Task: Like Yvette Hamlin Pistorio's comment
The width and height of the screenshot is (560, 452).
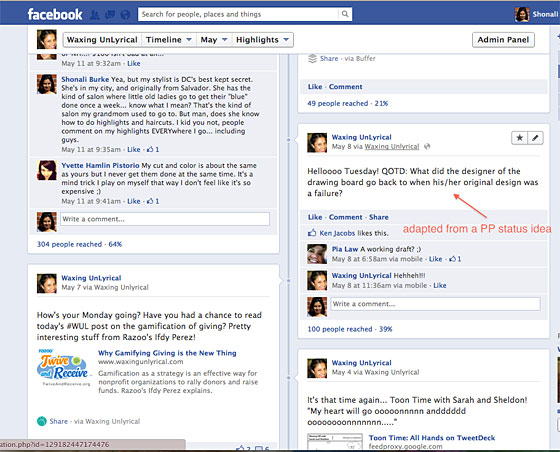Action: click(134, 201)
